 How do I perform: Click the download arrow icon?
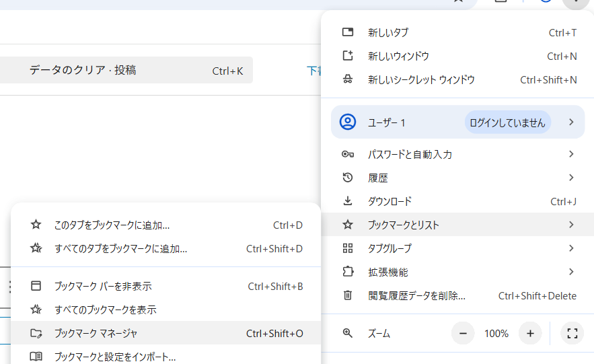tap(348, 201)
